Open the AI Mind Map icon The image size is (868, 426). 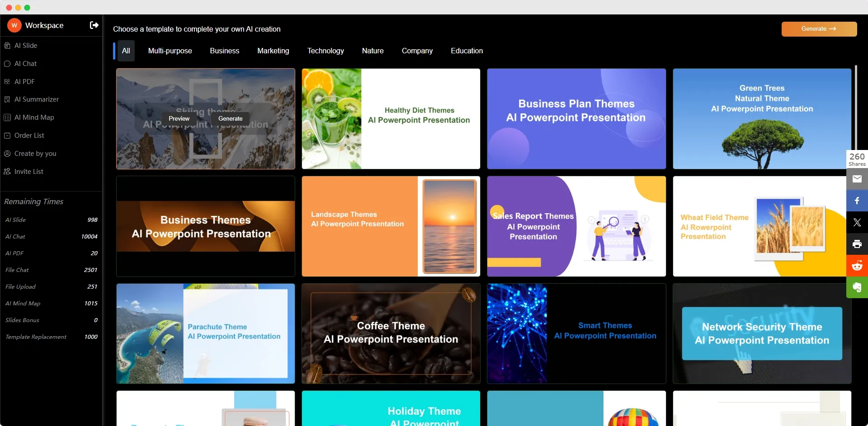pos(7,117)
